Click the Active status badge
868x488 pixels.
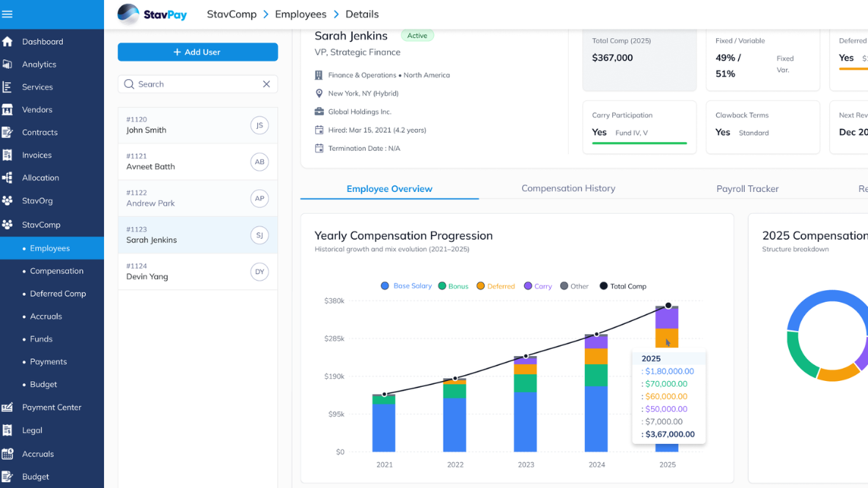pos(417,35)
